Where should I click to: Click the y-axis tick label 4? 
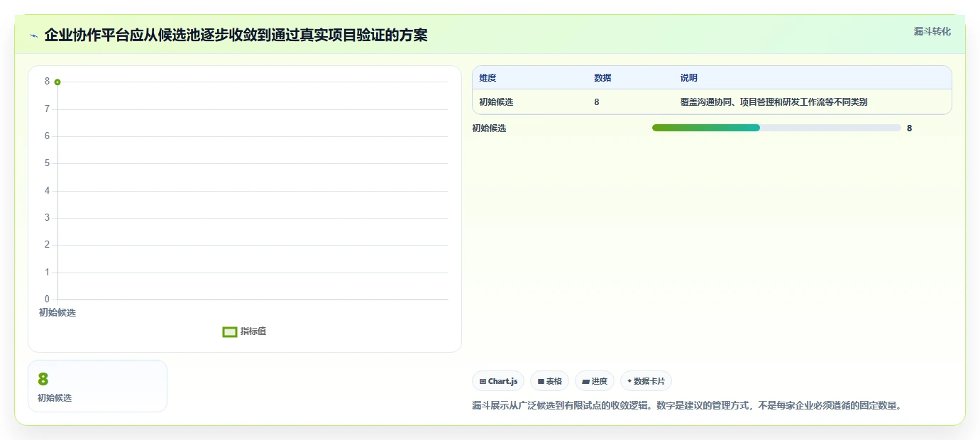pos(48,191)
